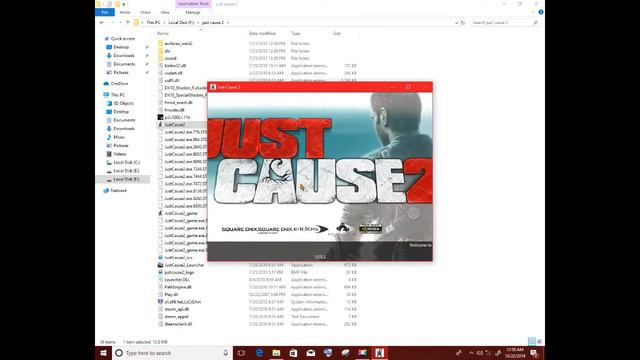Click the Back navigation arrow
The width and height of the screenshot is (640, 360).
click(102, 22)
